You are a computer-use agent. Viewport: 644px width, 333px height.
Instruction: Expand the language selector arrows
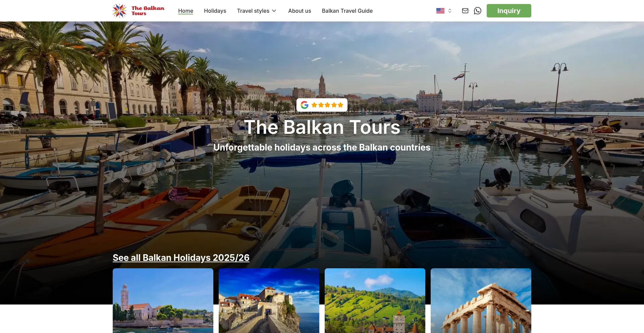pyautogui.click(x=450, y=11)
